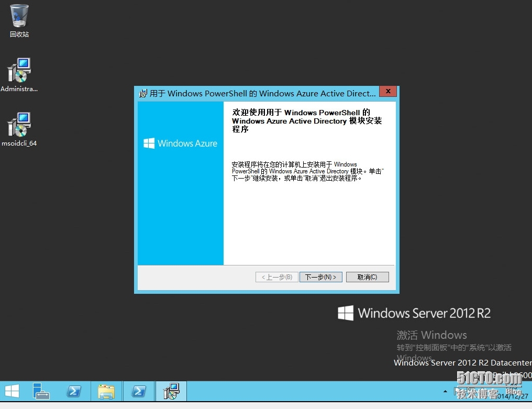
Task: Click Cancel (取消) in the setup wizard
Action: (368, 277)
